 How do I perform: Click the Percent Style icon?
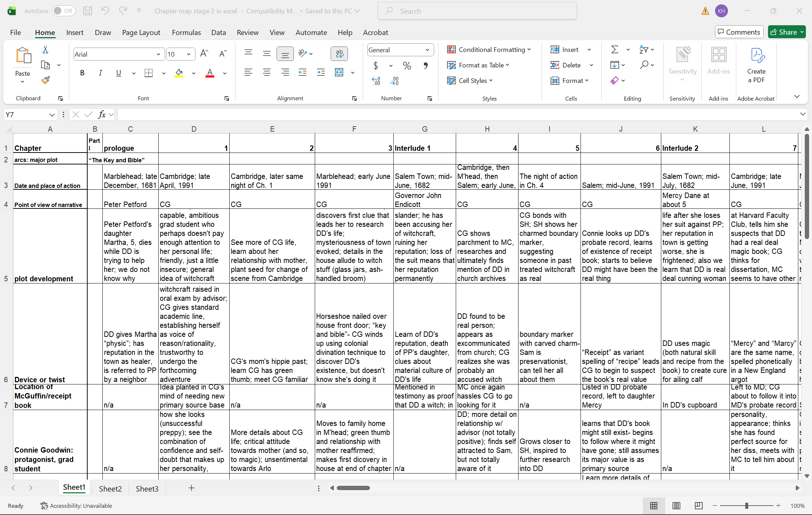(x=407, y=66)
